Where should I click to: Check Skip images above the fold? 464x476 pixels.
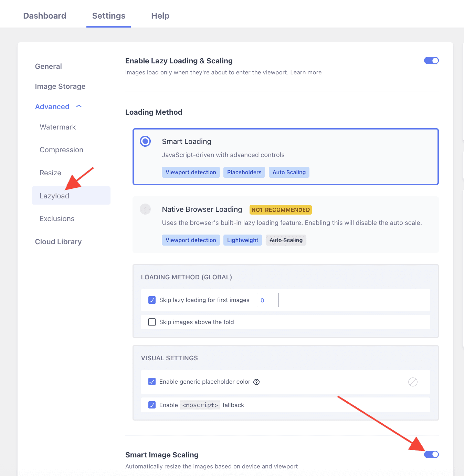point(152,322)
